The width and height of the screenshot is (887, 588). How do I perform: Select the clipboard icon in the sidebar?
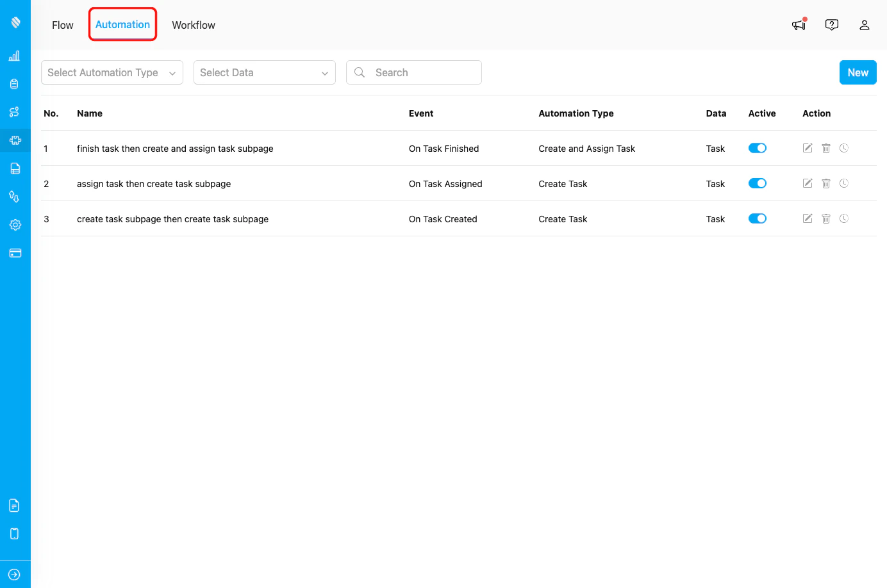coord(14,84)
